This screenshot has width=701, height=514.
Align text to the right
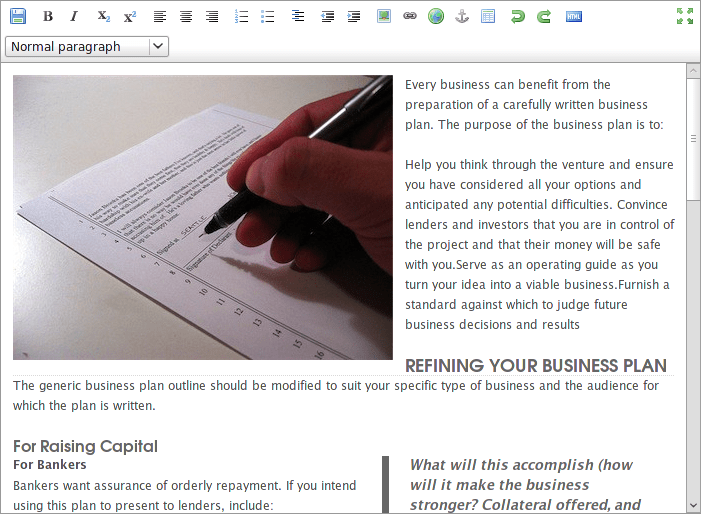point(212,17)
